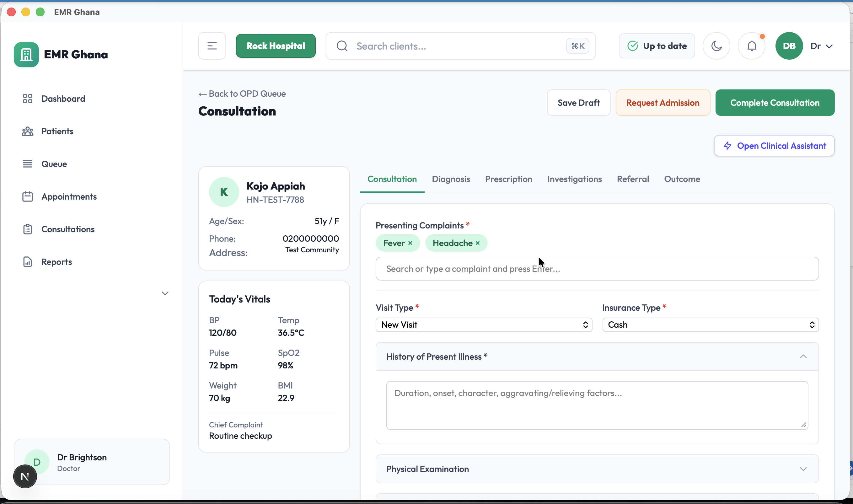Click Complete Consultation button
Image resolution: width=853 pixels, height=504 pixels.
point(775,103)
